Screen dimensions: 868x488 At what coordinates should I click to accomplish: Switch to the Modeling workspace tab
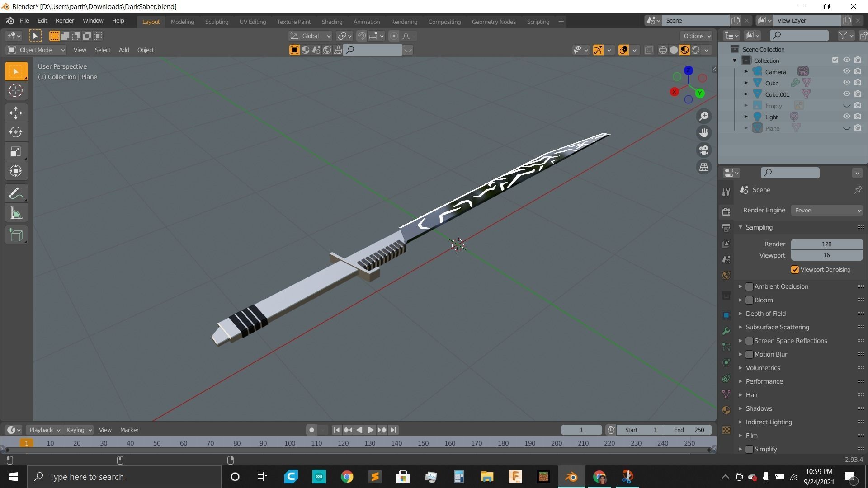182,22
